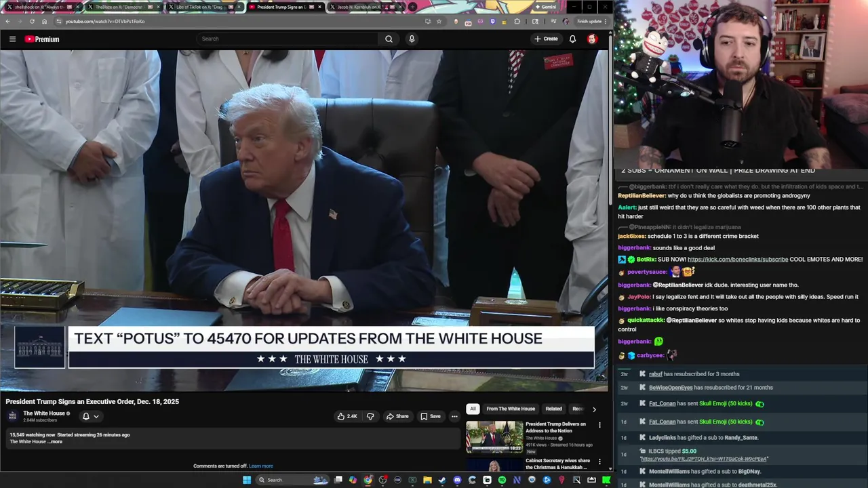868x488 pixels.
Task: Open the kick.com/boneclinks/subscribe link in chat
Action: [x=738, y=259]
